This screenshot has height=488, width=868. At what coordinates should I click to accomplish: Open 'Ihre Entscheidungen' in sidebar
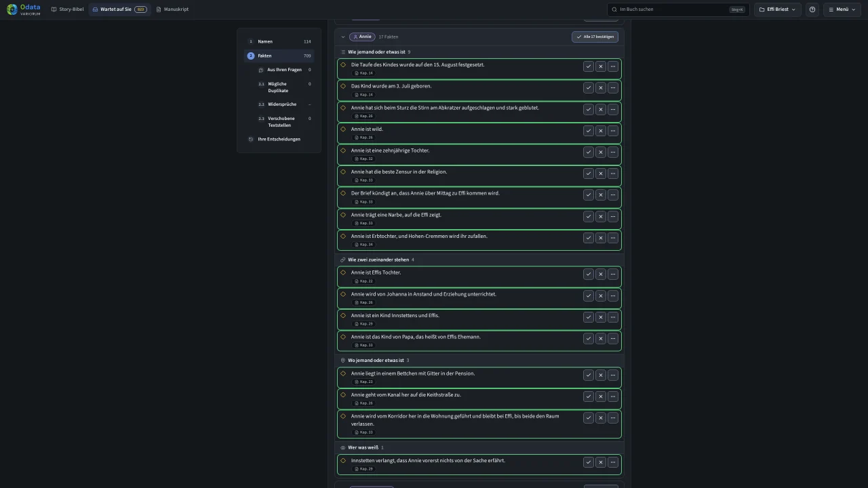279,139
